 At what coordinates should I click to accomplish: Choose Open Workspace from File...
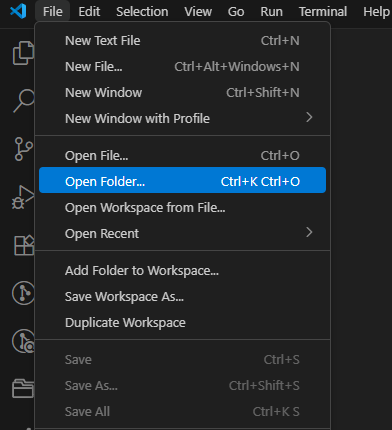tap(182, 207)
